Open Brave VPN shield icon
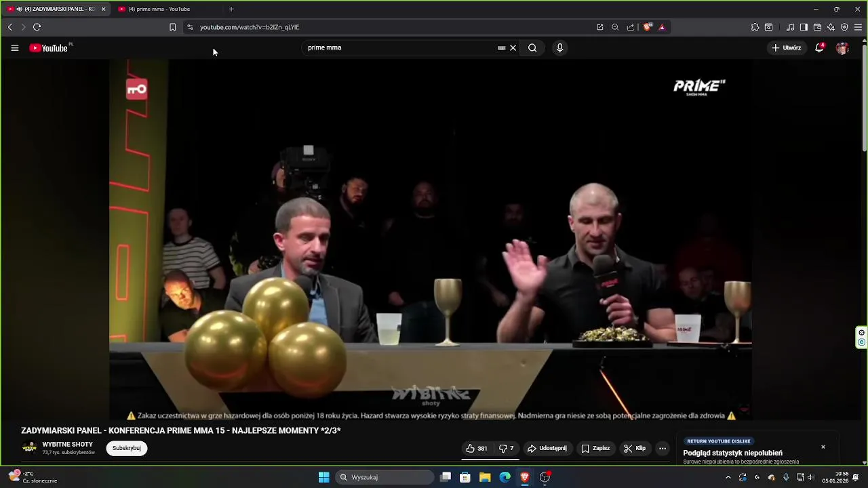This screenshot has height=488, width=868. coord(844,27)
